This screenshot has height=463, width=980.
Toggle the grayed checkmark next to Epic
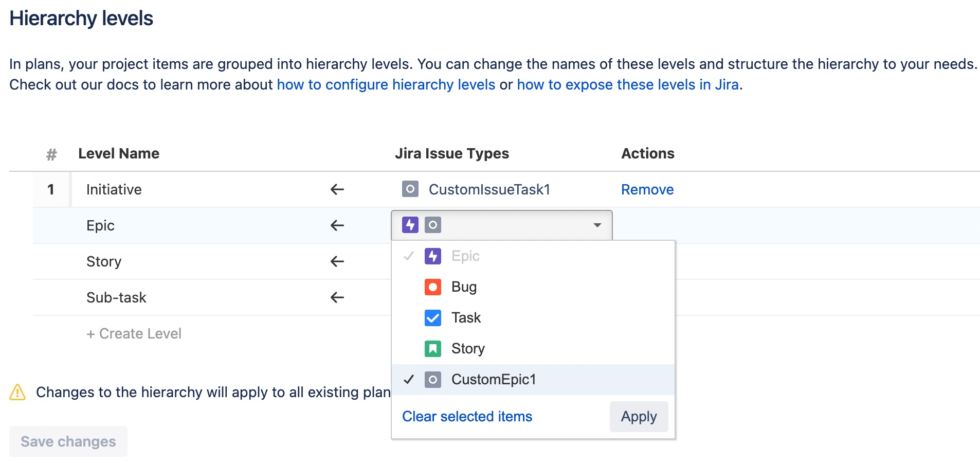(x=409, y=256)
